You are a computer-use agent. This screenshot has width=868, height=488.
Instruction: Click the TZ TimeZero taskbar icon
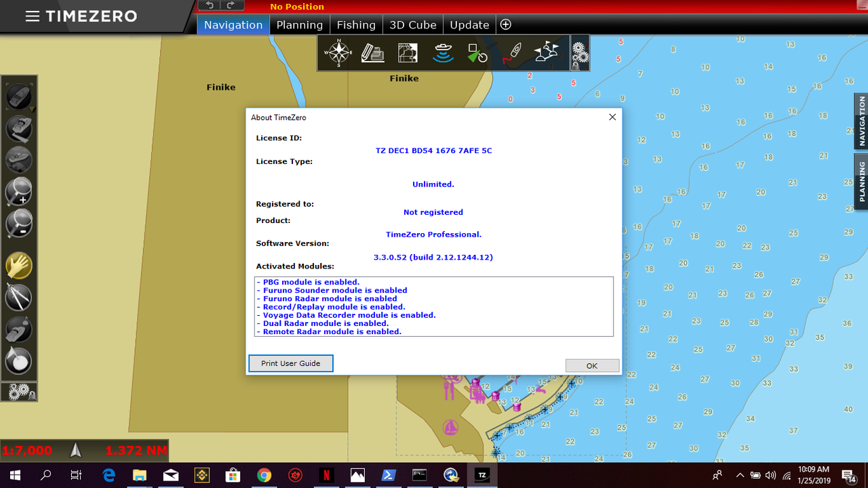click(x=482, y=475)
